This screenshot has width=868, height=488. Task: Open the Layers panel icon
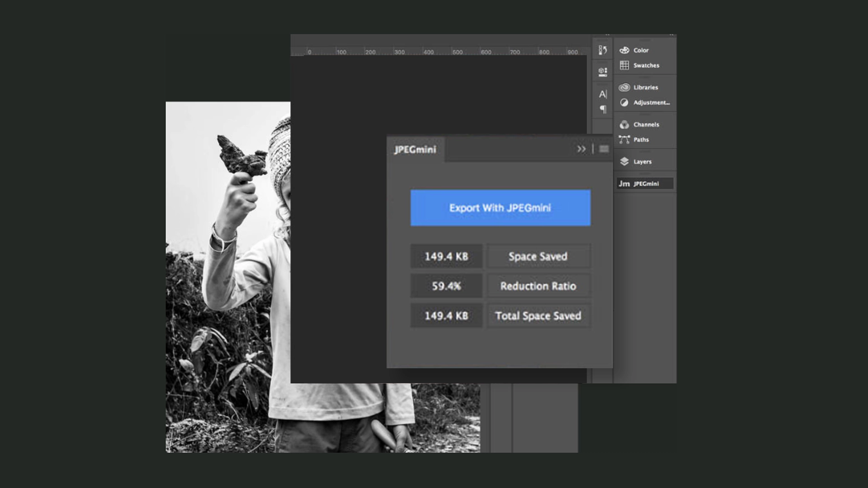624,161
